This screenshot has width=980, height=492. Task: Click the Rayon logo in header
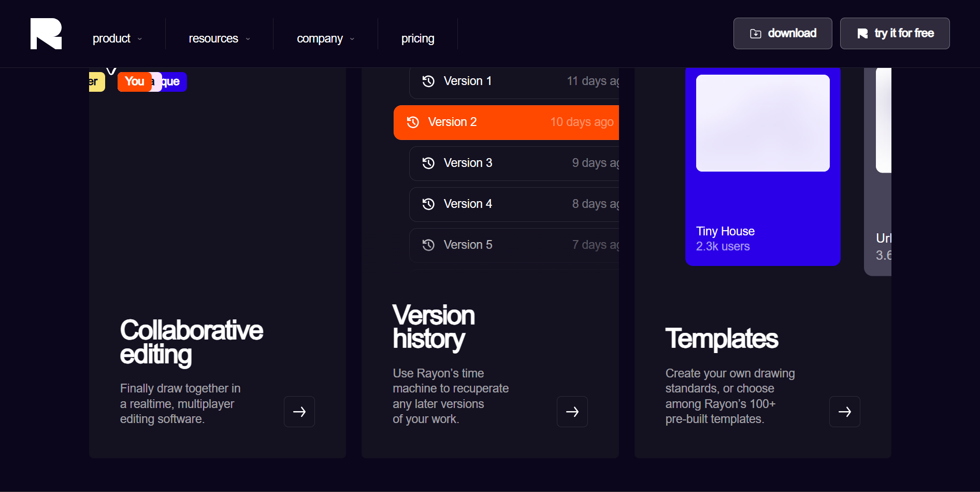46,34
